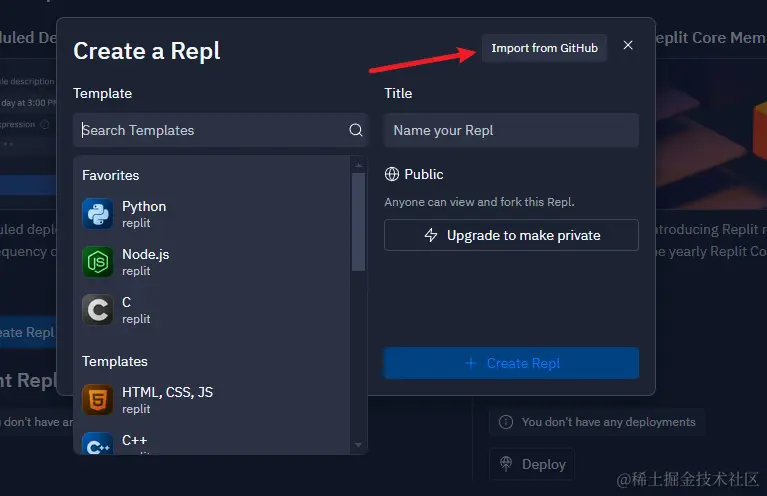The width and height of the screenshot is (767, 496).
Task: Close the Create a Repl dialog
Action: [628, 45]
